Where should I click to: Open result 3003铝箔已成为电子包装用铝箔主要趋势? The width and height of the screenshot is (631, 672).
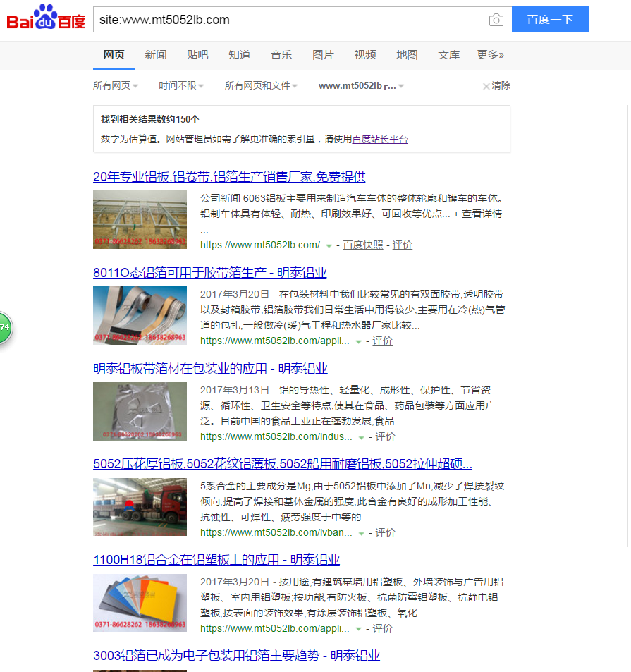236,656
